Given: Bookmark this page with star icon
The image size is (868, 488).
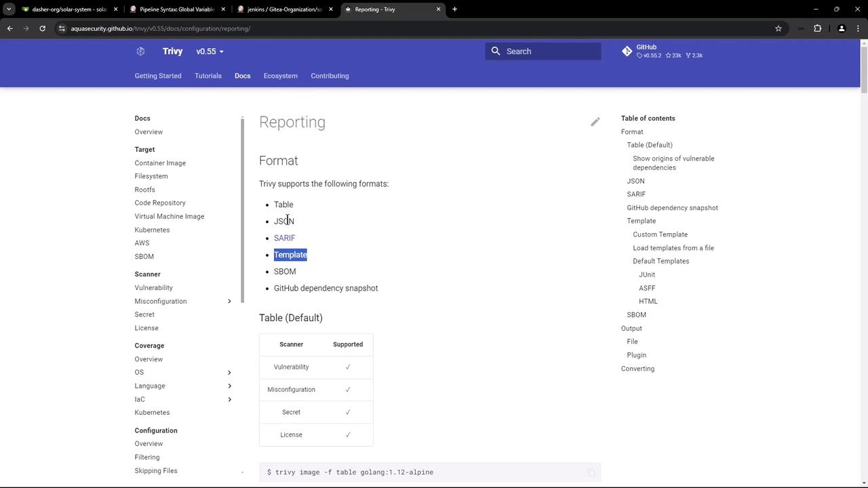Looking at the screenshot, I should pyautogui.click(x=778, y=28).
